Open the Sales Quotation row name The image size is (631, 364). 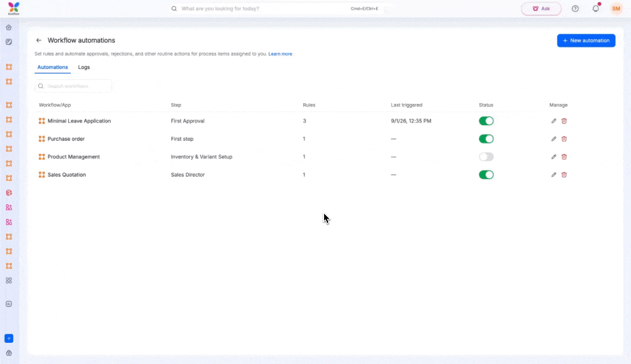(67, 174)
